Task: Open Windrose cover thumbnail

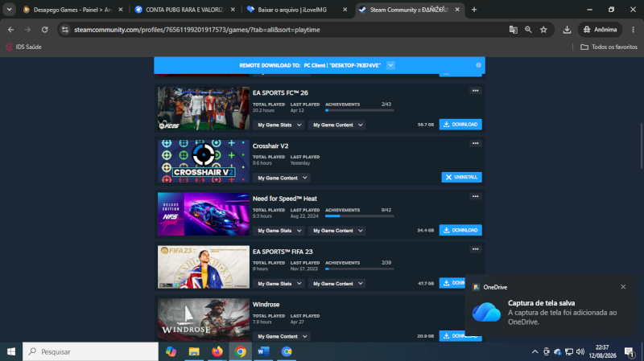Action: coord(204,320)
